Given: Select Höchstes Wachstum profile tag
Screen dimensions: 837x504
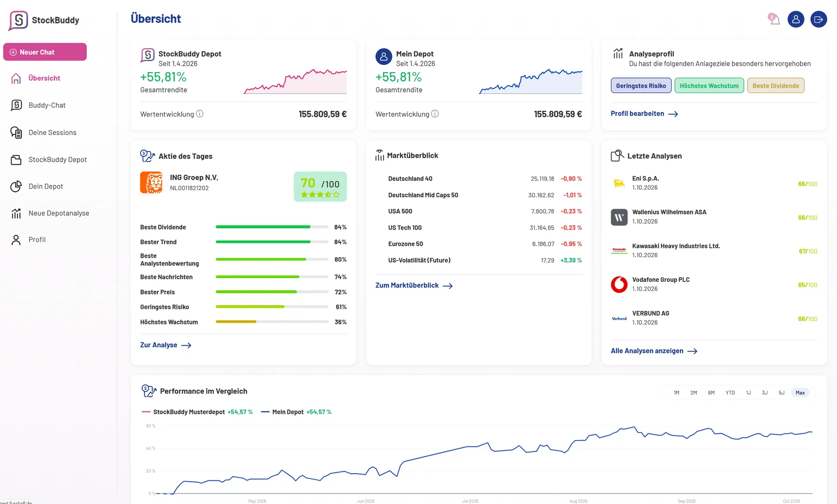Looking at the screenshot, I should 709,86.
